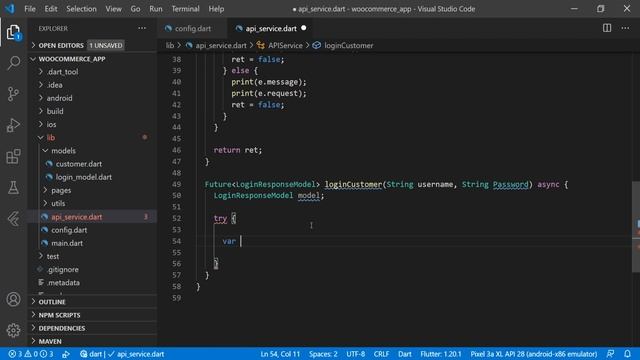Open the Edit menu
The width and height of the screenshot is (640, 360).
coord(51,9)
